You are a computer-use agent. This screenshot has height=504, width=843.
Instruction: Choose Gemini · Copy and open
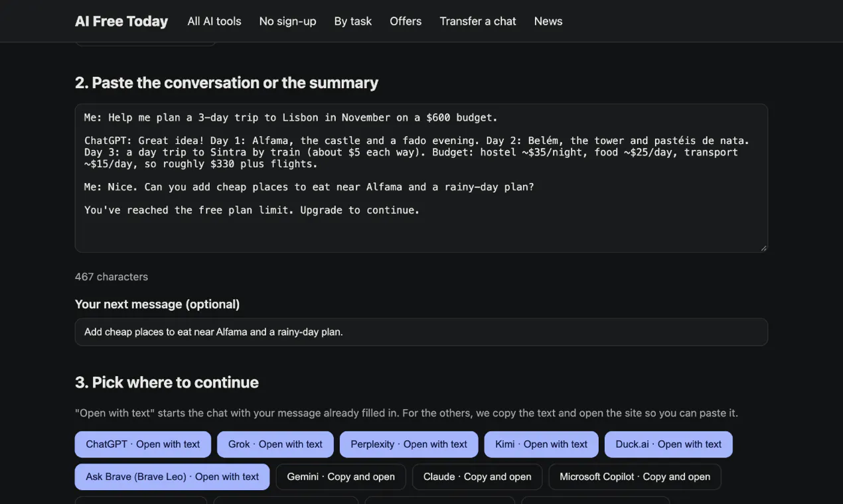coord(341,477)
